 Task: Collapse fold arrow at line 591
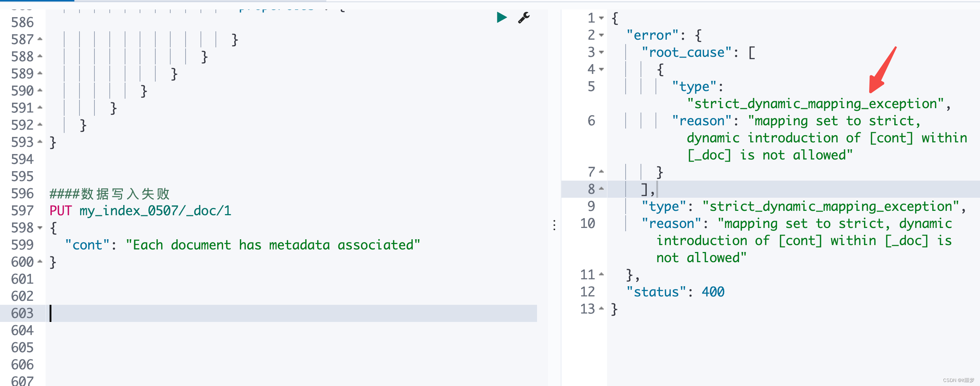tap(40, 107)
